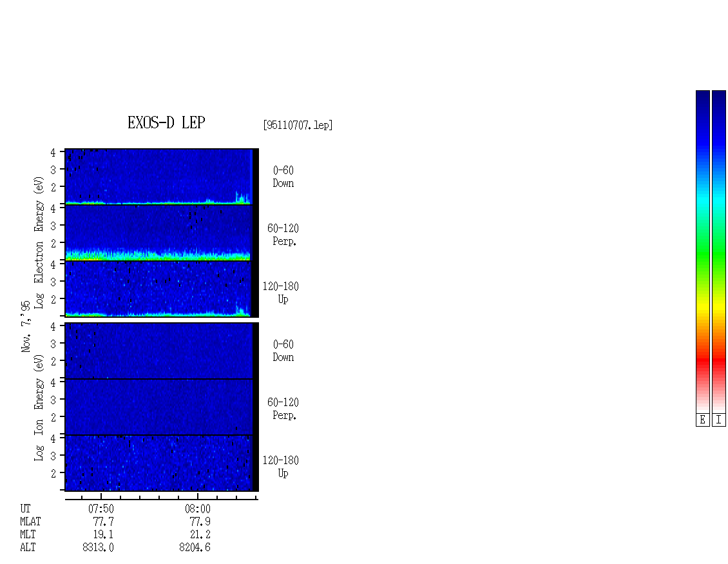Viewport: 728px width, 564px height.
Task: Open the ion 60-120 Perp. spectrogram panel
Action: pos(162,407)
